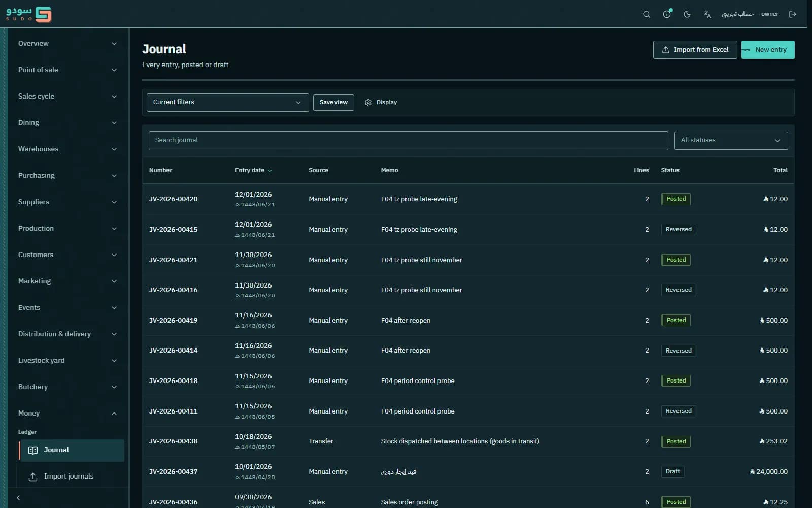Open the Purchasing menu
Image resolution: width=812 pixels, height=508 pixels.
67,176
